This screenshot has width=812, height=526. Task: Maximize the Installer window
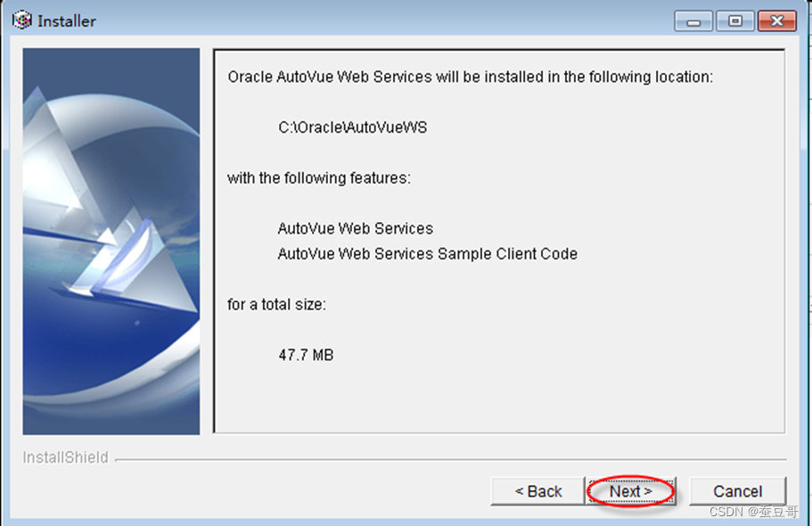[735, 21]
